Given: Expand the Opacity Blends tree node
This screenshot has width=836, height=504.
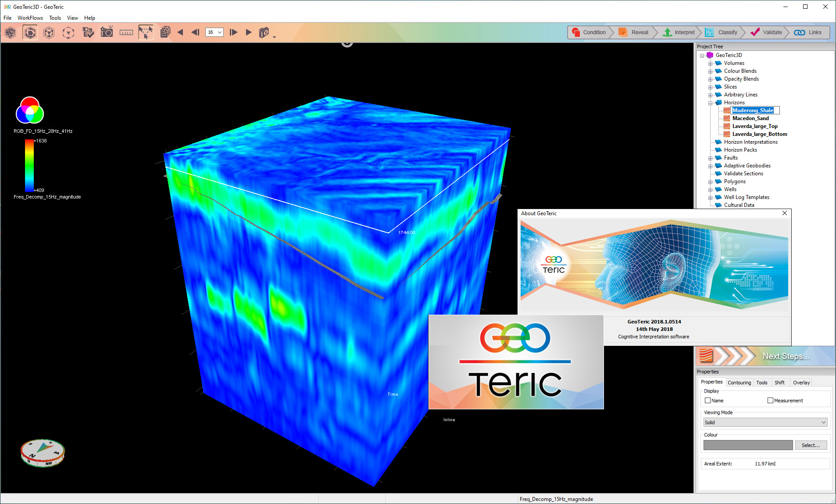Looking at the screenshot, I should tap(710, 79).
